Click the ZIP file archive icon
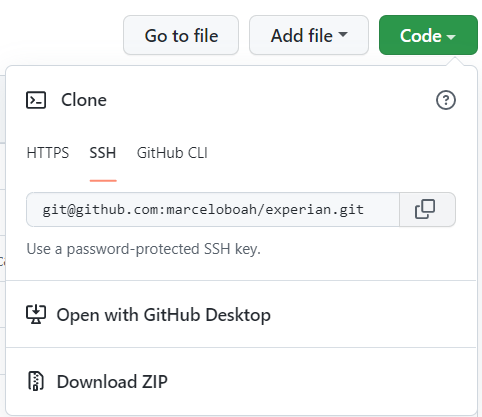Viewport: 482px width, 417px height. (36, 381)
